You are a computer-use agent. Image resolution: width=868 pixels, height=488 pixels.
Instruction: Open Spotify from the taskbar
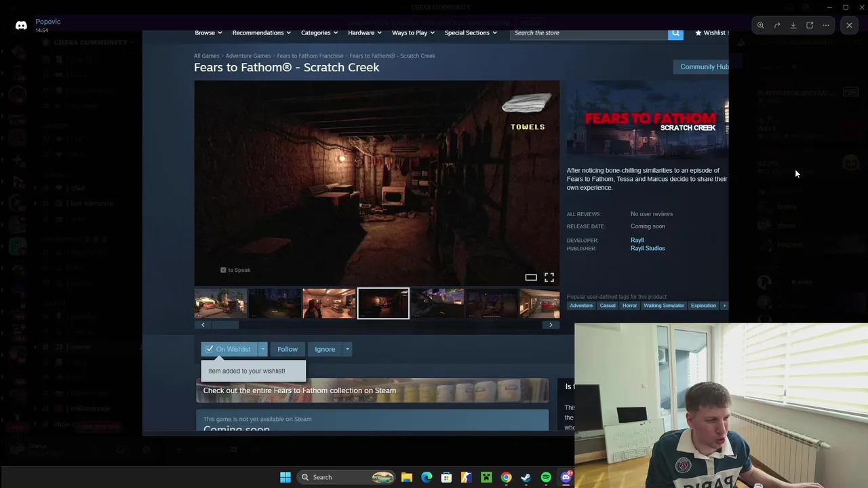coord(546,477)
